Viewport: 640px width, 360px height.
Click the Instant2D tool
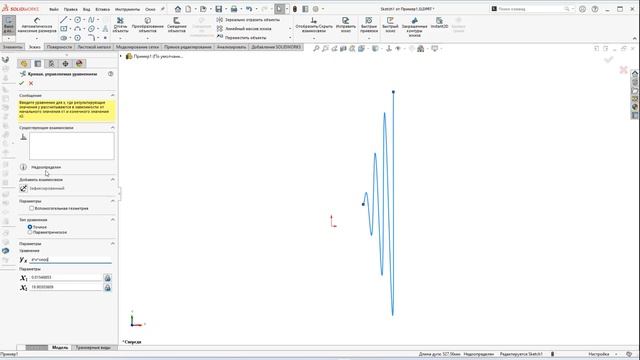(x=439, y=23)
